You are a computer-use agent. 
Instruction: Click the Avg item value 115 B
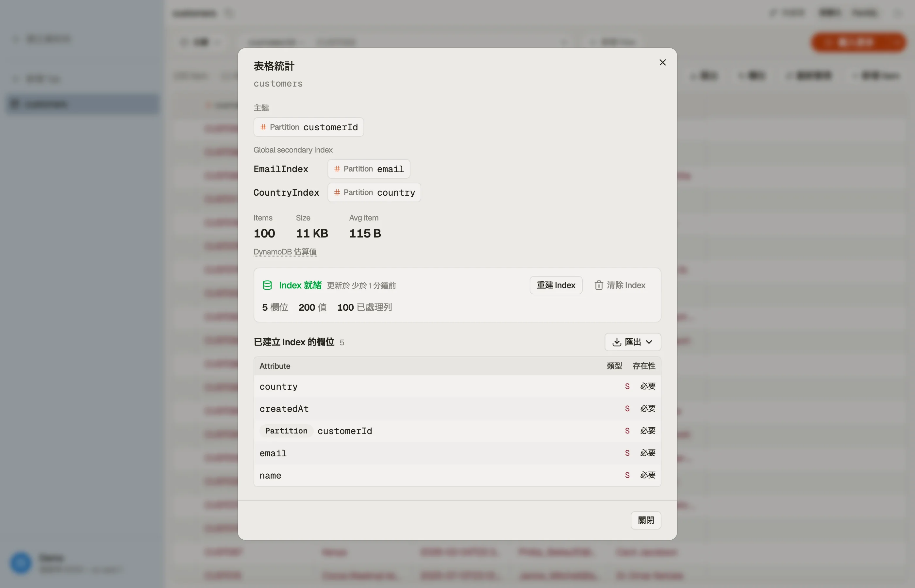click(365, 233)
